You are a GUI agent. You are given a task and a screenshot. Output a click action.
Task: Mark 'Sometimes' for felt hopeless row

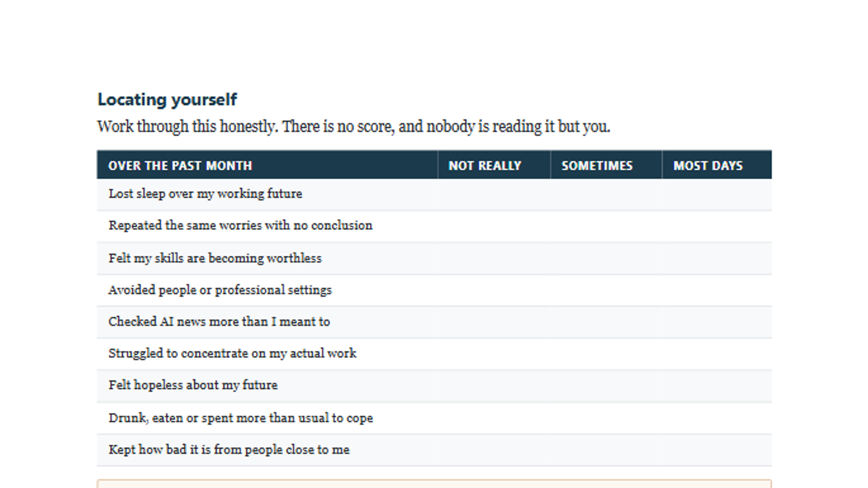click(x=606, y=386)
